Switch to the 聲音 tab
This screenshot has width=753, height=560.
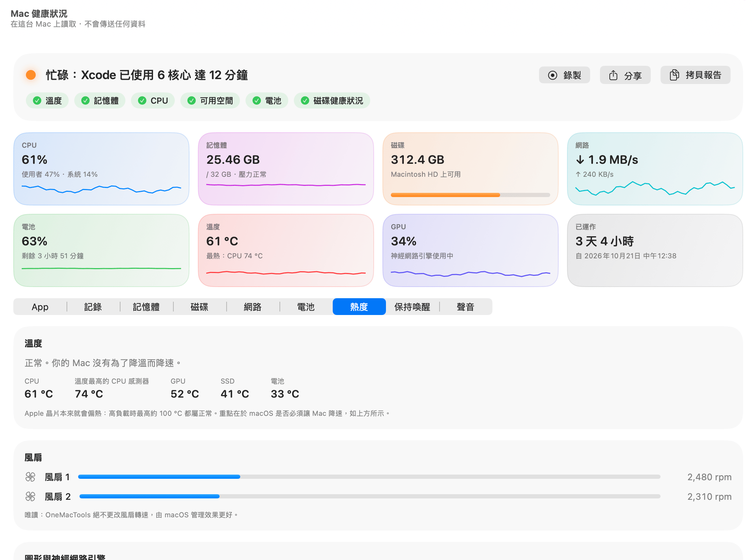466,307
